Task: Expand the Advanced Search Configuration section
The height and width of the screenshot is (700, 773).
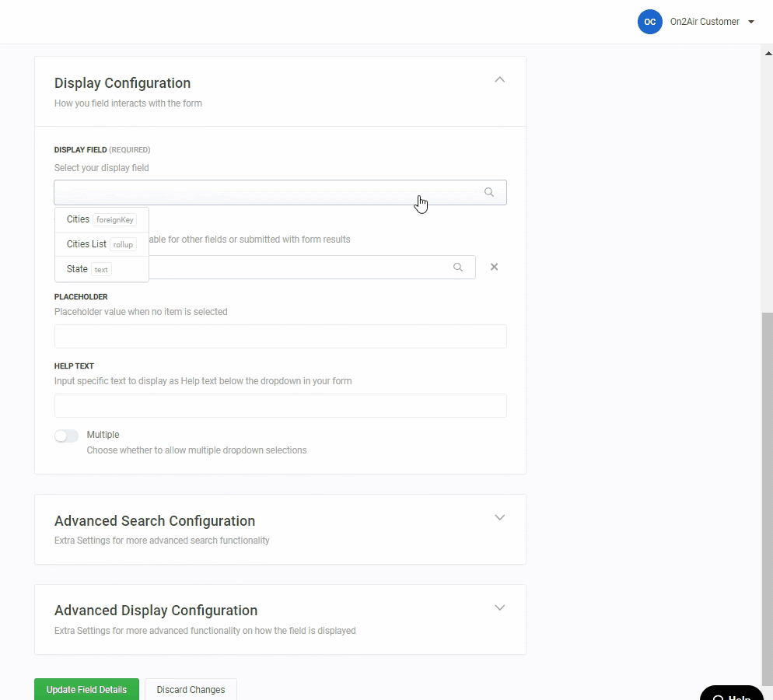Action: coord(500,517)
